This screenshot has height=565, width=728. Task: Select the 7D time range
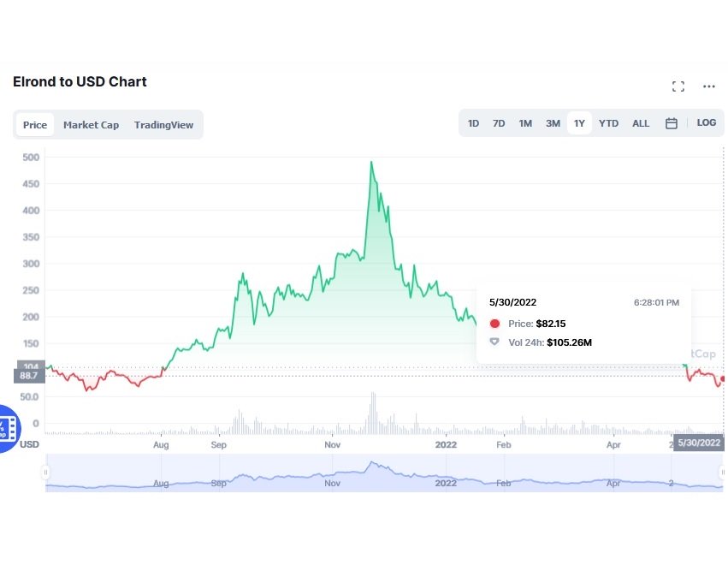(x=499, y=123)
